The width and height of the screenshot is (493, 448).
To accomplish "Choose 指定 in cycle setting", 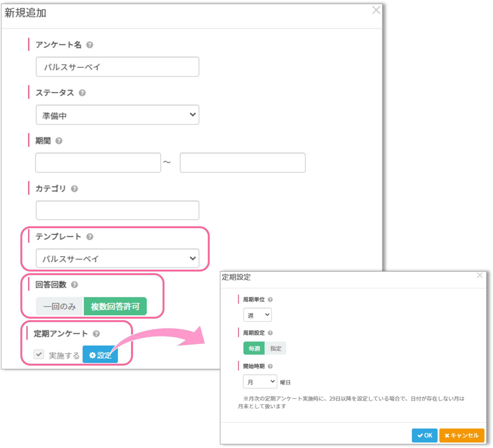I will (x=276, y=348).
